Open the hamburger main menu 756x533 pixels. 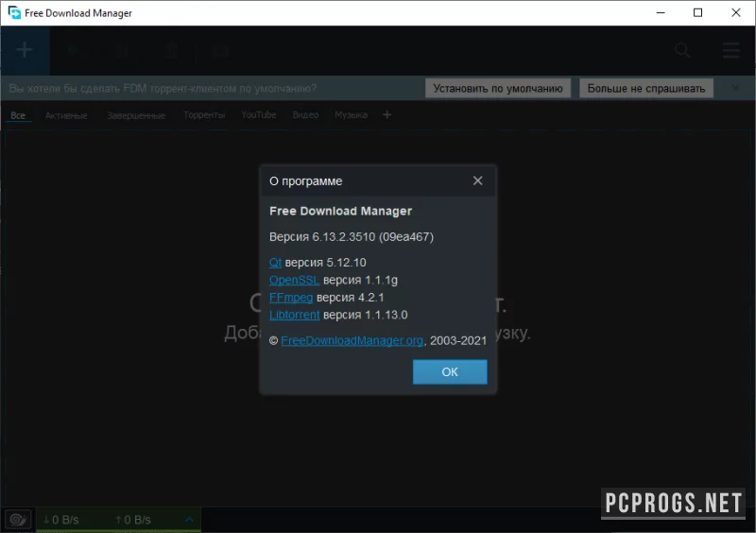click(x=730, y=50)
